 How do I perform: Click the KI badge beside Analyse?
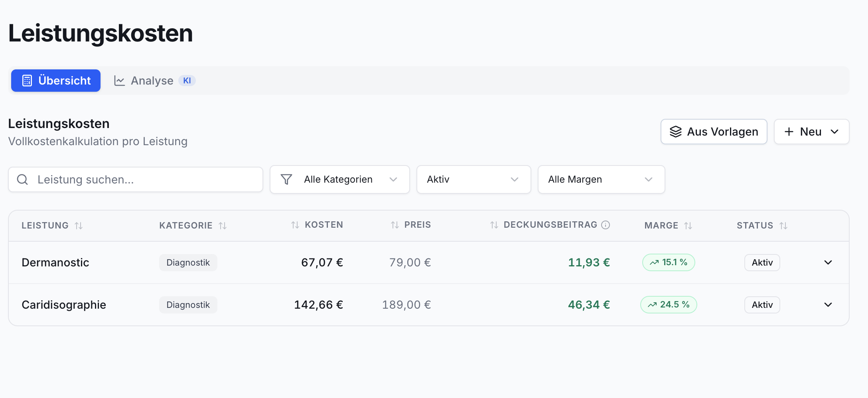187,81
